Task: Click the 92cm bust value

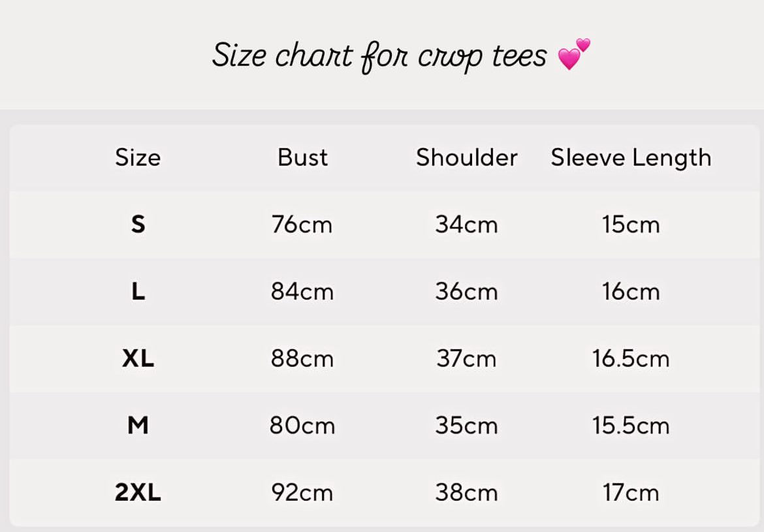Action: tap(302, 493)
